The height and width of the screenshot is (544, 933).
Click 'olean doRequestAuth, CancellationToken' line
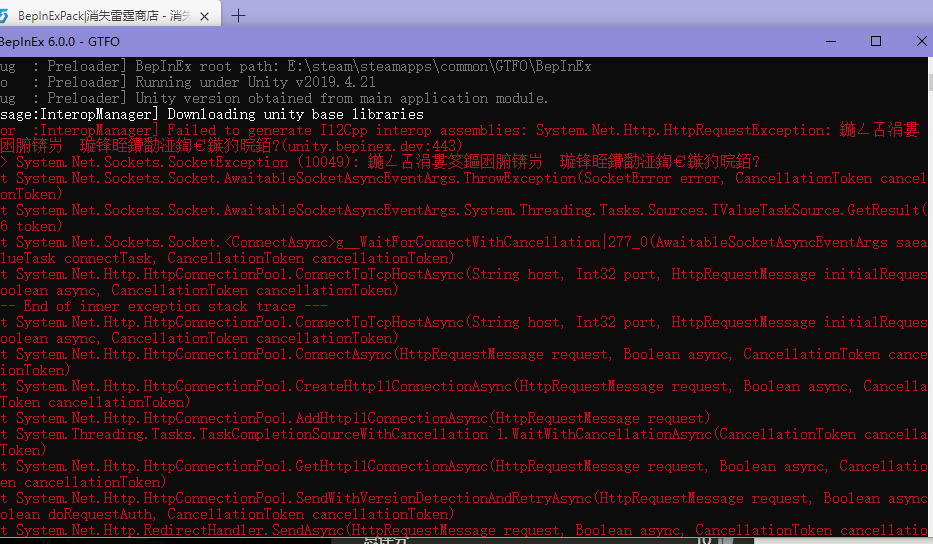click(x=227, y=514)
